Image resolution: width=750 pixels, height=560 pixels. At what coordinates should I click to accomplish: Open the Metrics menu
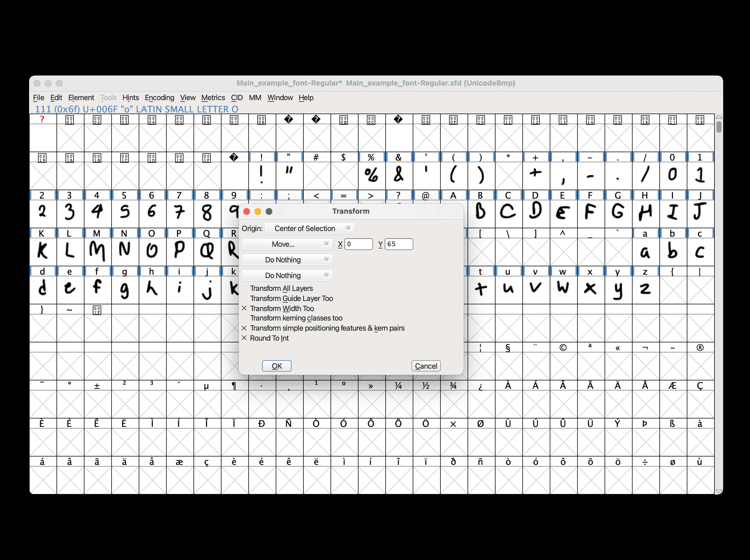[x=213, y=98]
